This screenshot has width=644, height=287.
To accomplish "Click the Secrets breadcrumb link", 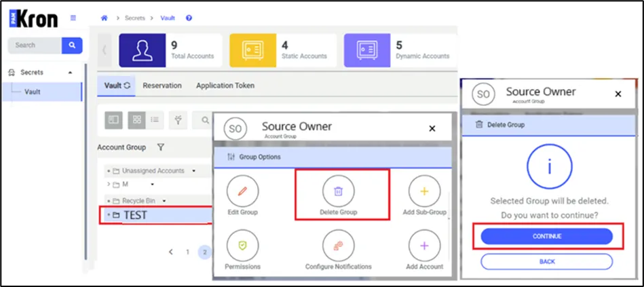I will (x=135, y=18).
